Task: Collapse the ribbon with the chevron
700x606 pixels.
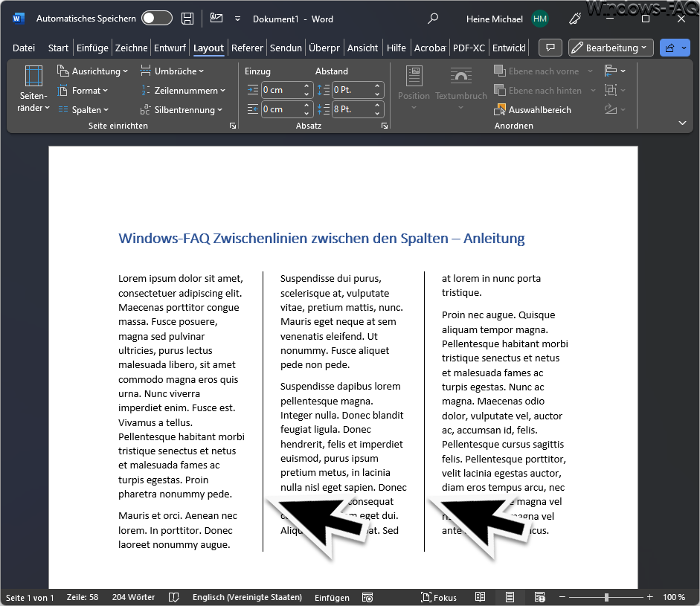Action: (682, 123)
